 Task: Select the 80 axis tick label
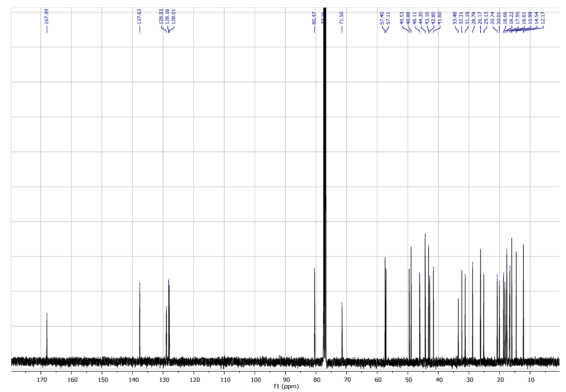click(317, 380)
